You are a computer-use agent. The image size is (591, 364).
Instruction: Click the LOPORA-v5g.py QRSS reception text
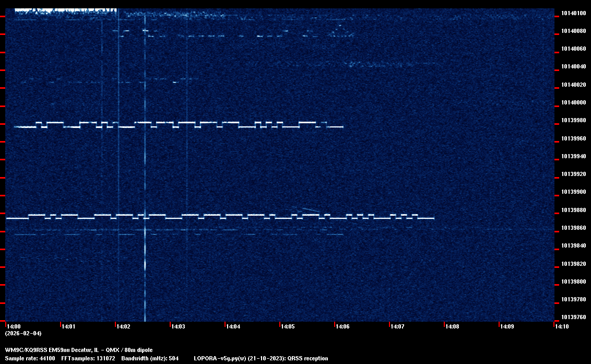coord(261,358)
